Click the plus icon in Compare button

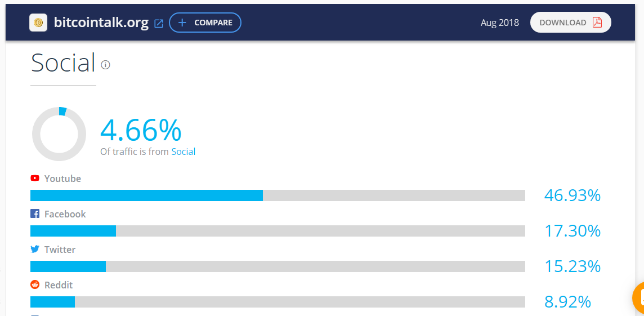pos(182,23)
